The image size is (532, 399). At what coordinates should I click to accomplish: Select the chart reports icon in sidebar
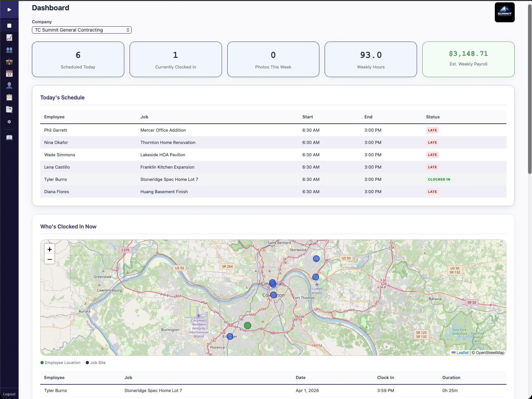[x=9, y=37]
